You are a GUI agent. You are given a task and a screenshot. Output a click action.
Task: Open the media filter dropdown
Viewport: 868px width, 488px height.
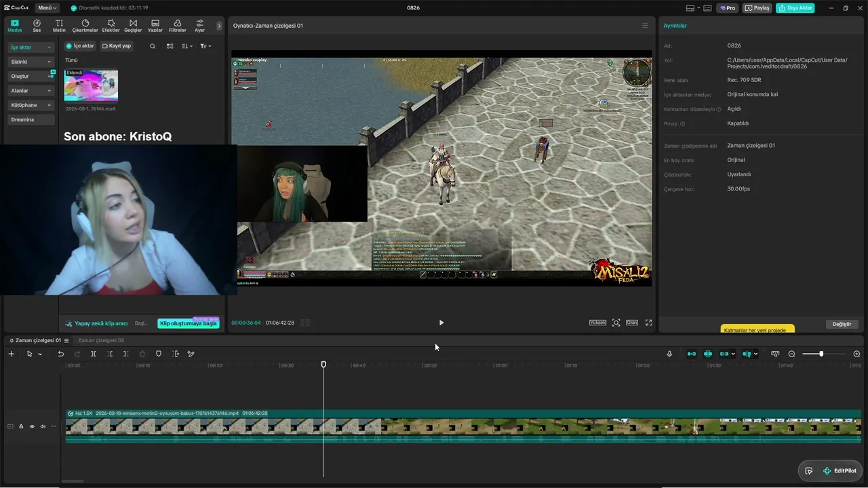pyautogui.click(x=205, y=46)
